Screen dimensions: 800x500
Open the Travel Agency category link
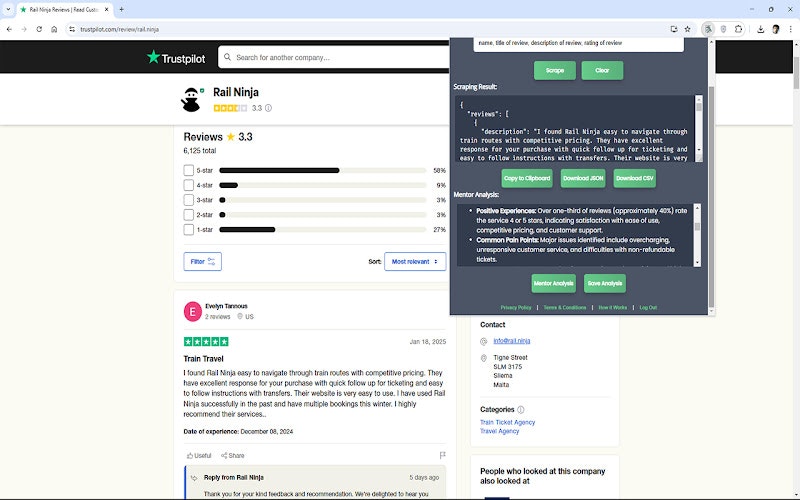(x=499, y=431)
